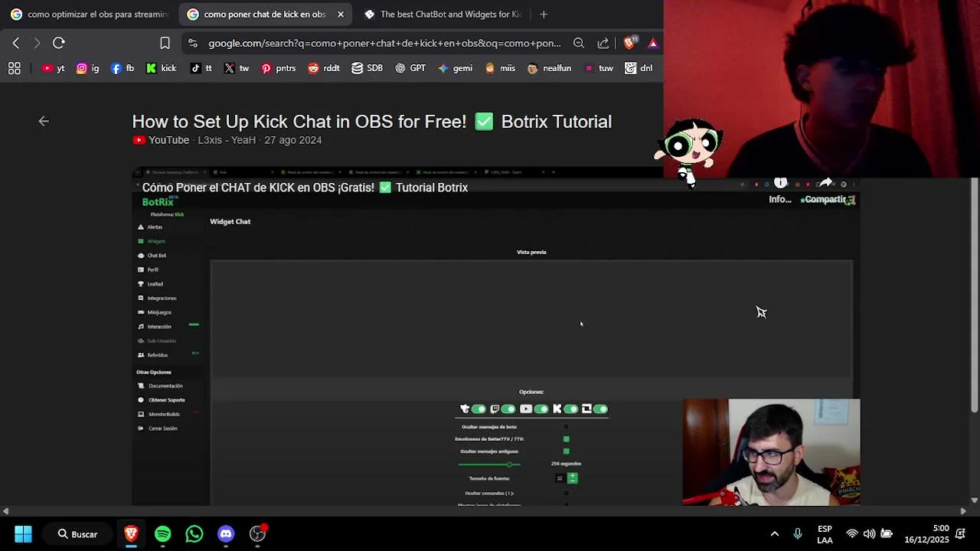Open the 'SDB' bookmark
Image resolution: width=980 pixels, height=551 pixels.
click(x=367, y=68)
